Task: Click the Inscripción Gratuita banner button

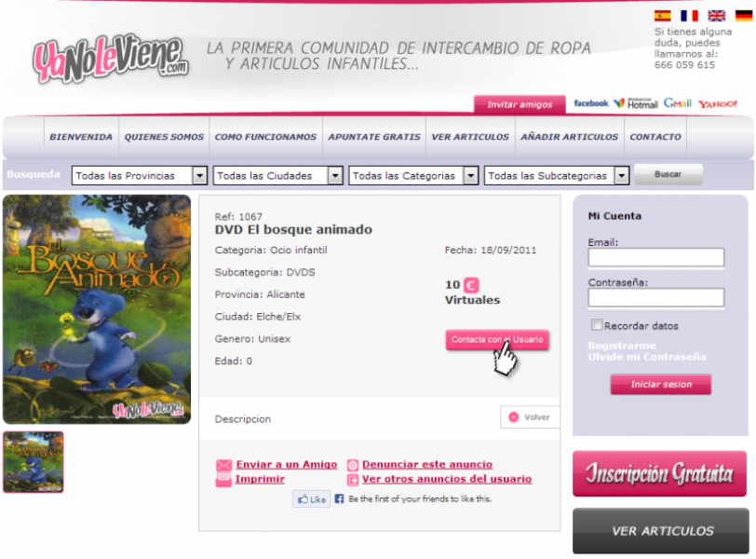Action: 659,473
